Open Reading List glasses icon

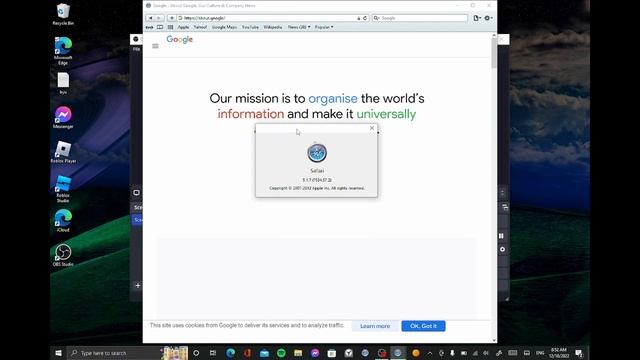point(149,27)
